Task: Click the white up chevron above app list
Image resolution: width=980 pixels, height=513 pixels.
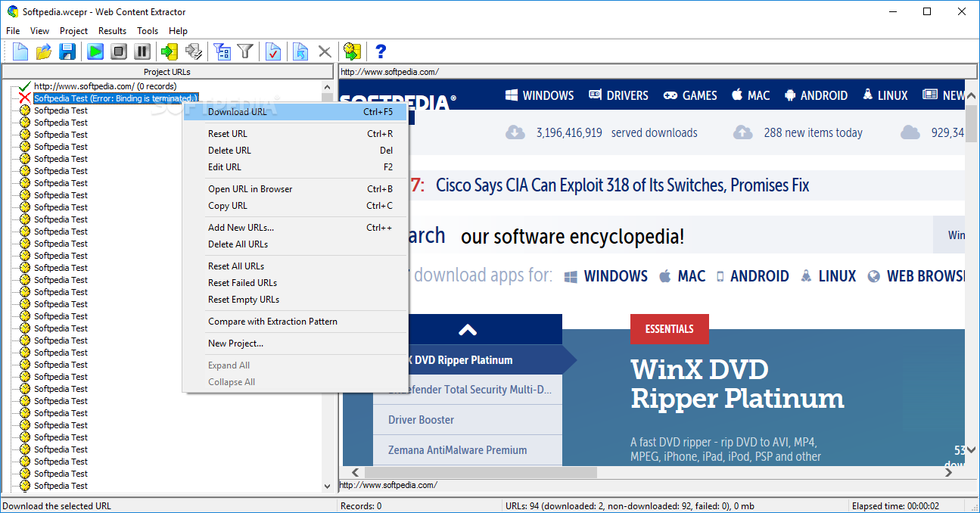Action: [468, 329]
